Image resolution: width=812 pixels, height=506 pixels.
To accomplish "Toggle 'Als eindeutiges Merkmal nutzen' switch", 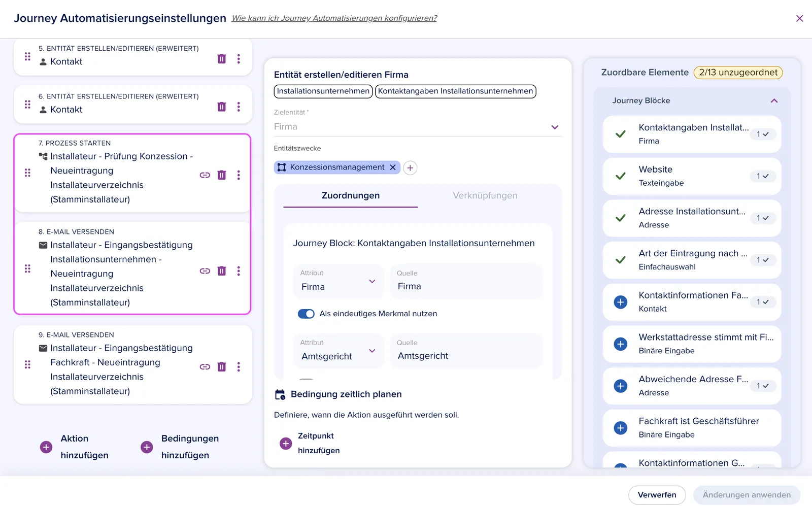I will pos(306,314).
